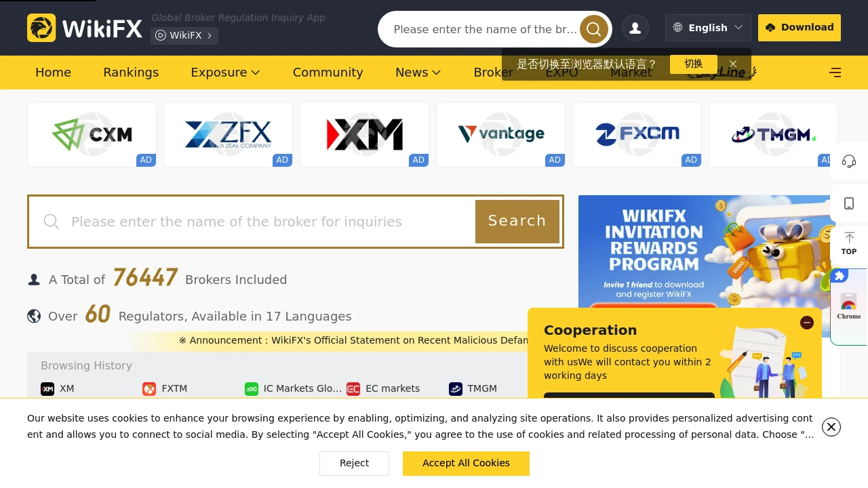Open the Rankings menu
Viewport: 868px width, 488px height.
tap(131, 73)
